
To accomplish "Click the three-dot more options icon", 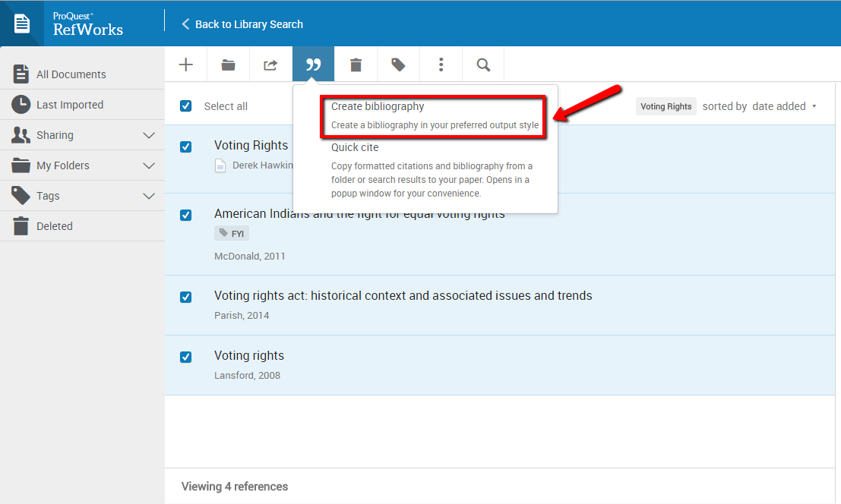I will click(441, 64).
